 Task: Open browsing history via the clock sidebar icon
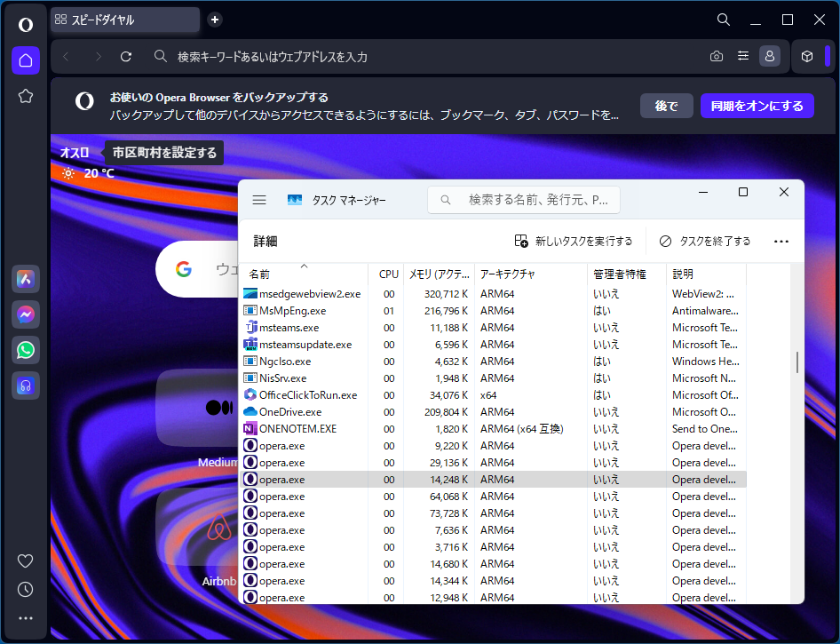[x=25, y=589]
